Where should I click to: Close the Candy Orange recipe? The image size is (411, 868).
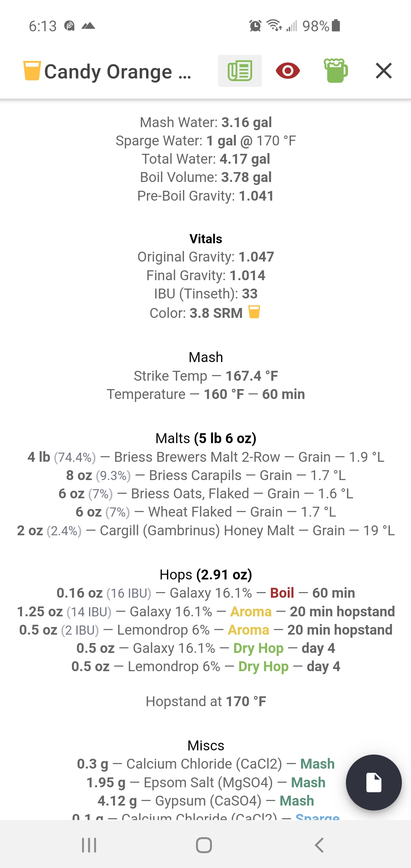[x=384, y=71]
